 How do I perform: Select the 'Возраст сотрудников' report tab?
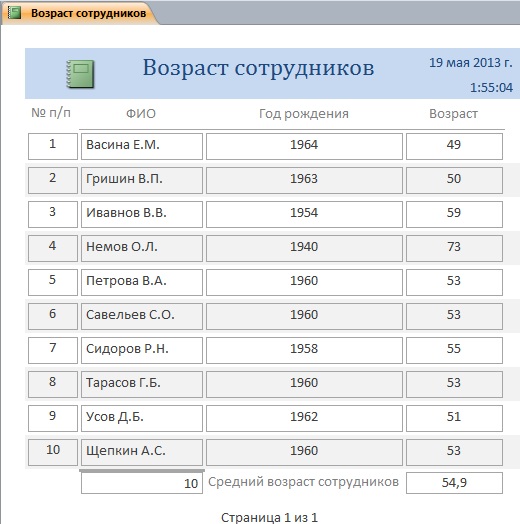point(79,13)
